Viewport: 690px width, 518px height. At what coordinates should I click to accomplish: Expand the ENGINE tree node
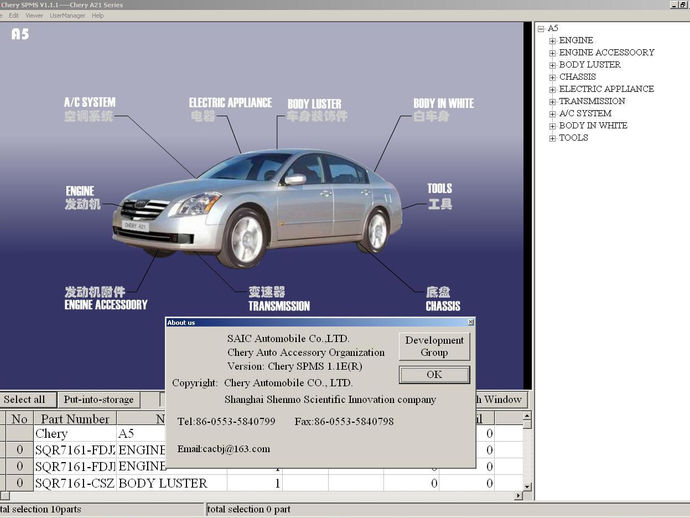coord(552,41)
